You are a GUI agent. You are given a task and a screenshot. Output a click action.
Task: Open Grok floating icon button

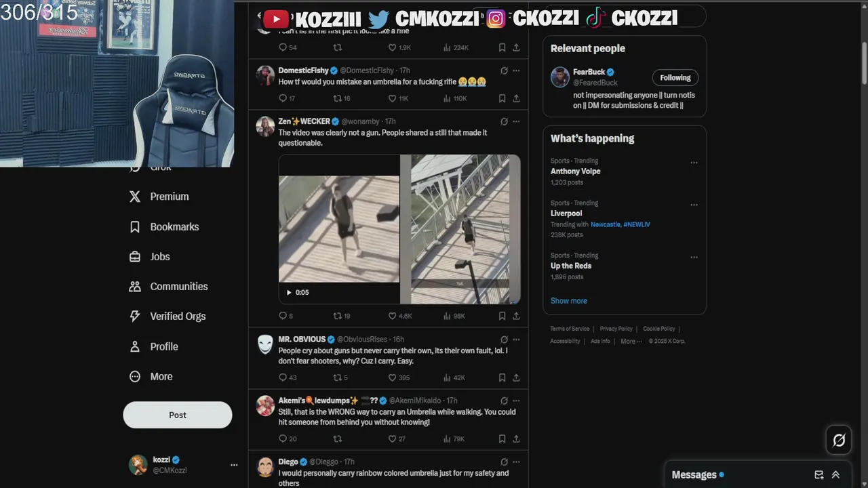839,441
